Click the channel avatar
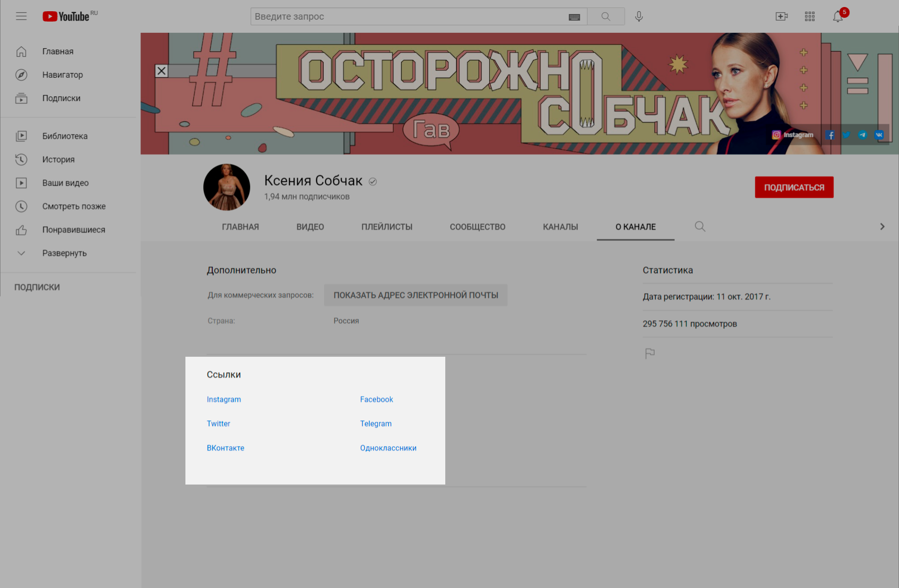 (x=227, y=187)
